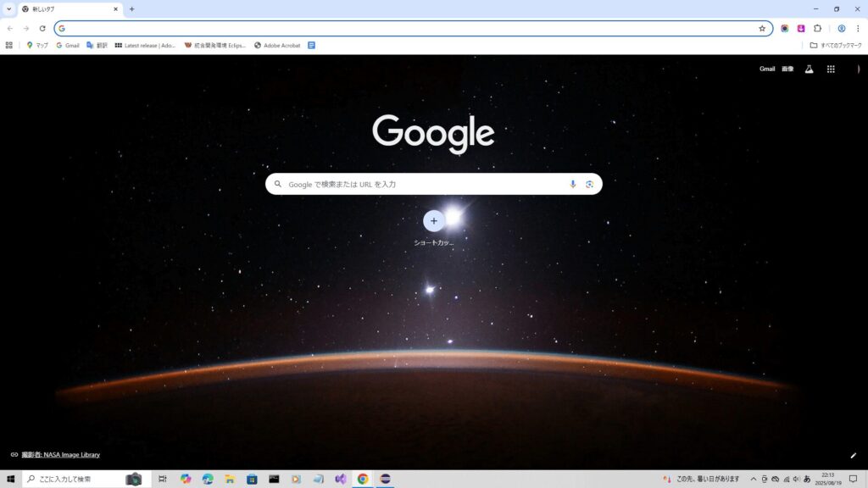The image size is (868, 488).
Task: Go back to the previous page
Action: pyautogui.click(x=10, y=28)
